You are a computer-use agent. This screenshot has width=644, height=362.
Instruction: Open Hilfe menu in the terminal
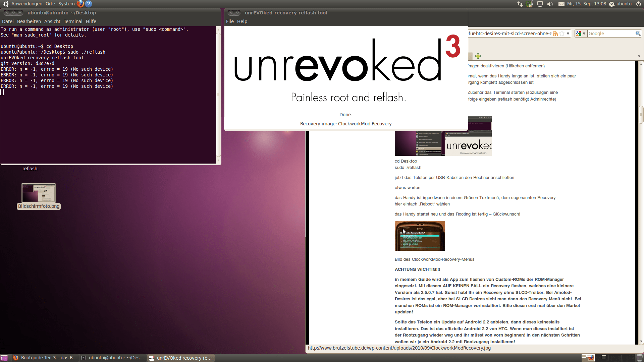[91, 21]
